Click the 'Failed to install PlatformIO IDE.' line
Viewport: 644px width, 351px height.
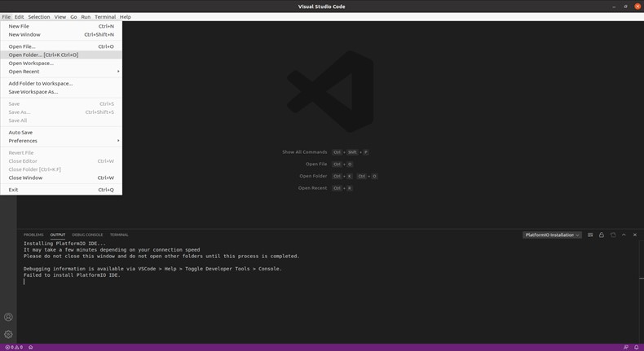(72, 275)
